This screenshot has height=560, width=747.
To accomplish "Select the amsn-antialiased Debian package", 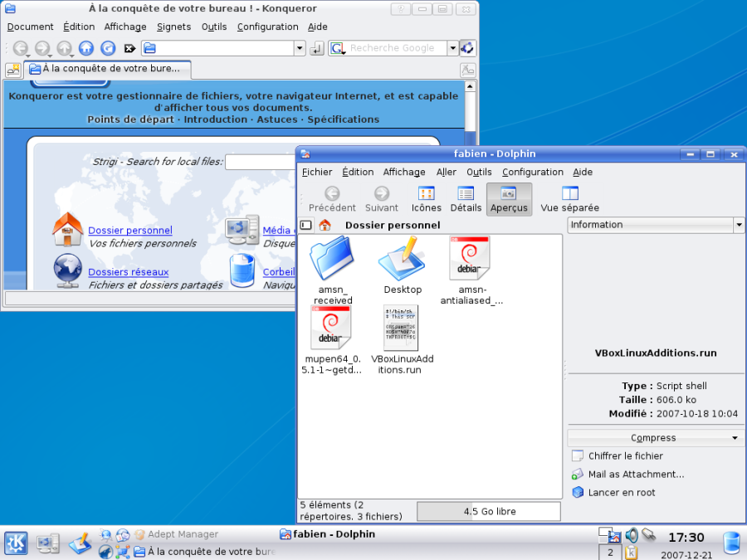I will click(471, 270).
